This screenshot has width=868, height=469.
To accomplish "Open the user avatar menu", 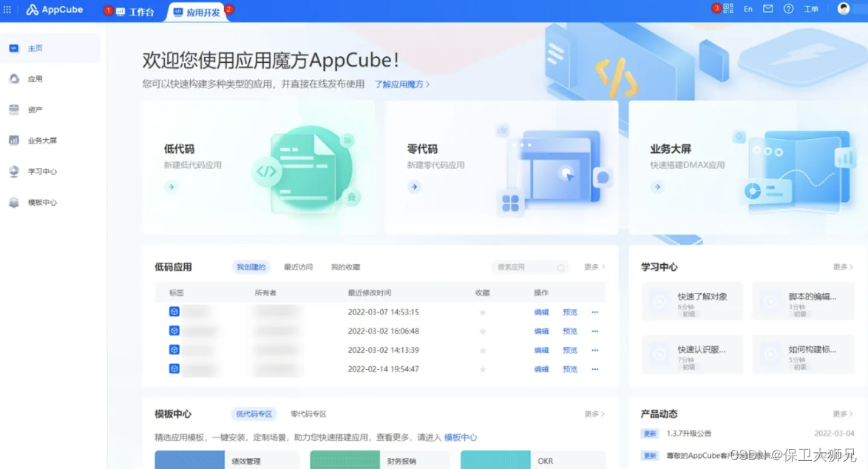I will [843, 8].
